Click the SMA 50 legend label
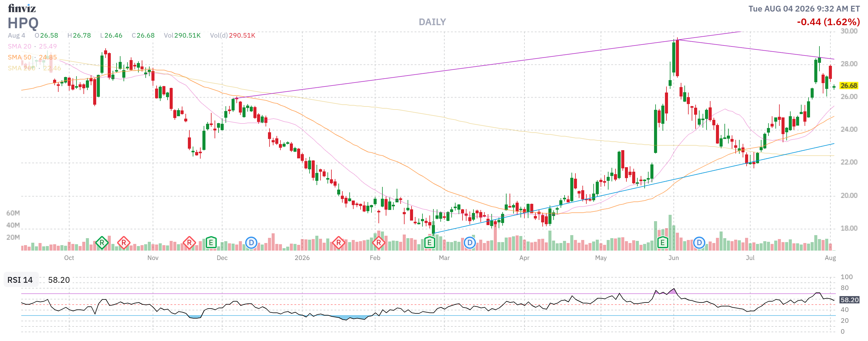The height and width of the screenshot is (341, 868). click(19, 57)
